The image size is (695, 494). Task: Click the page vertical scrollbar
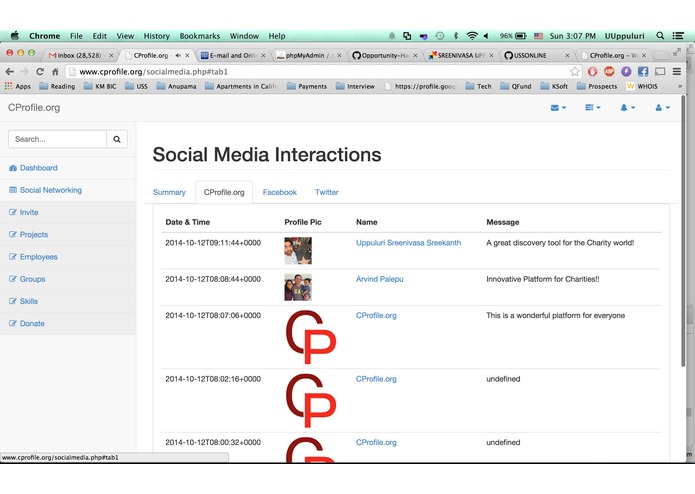click(x=683, y=230)
